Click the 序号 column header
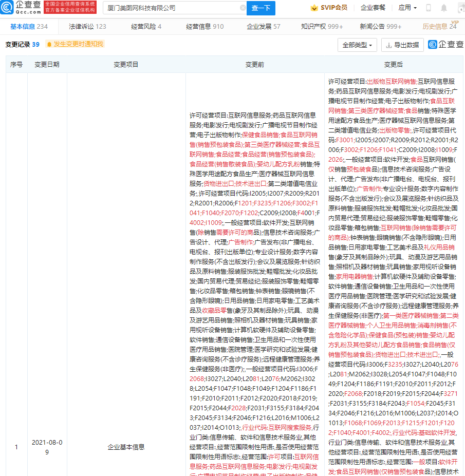 tap(16, 64)
